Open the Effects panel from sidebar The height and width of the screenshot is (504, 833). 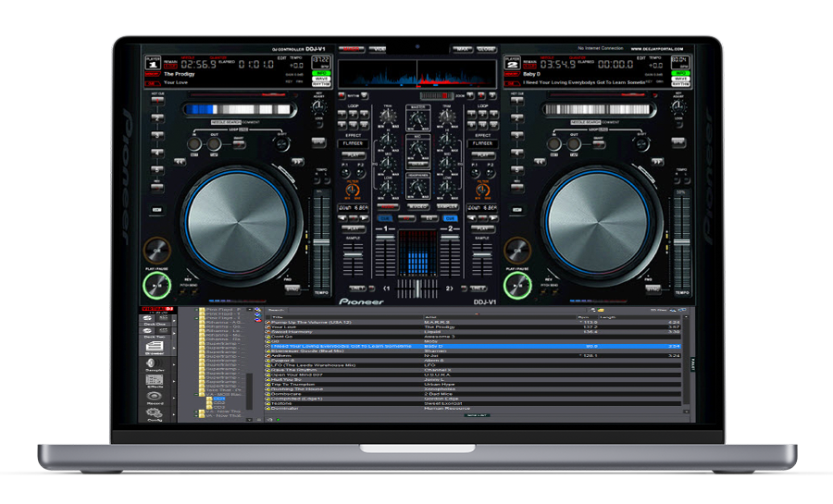155,381
